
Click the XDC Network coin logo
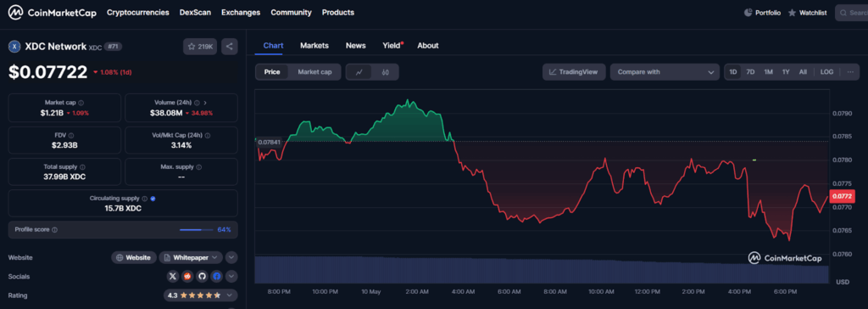point(14,47)
